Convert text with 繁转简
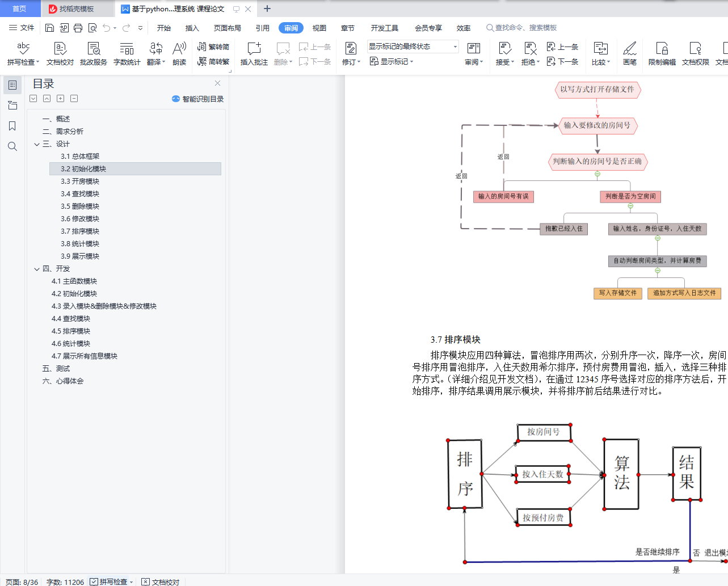The height and width of the screenshot is (586, 728). coord(213,47)
